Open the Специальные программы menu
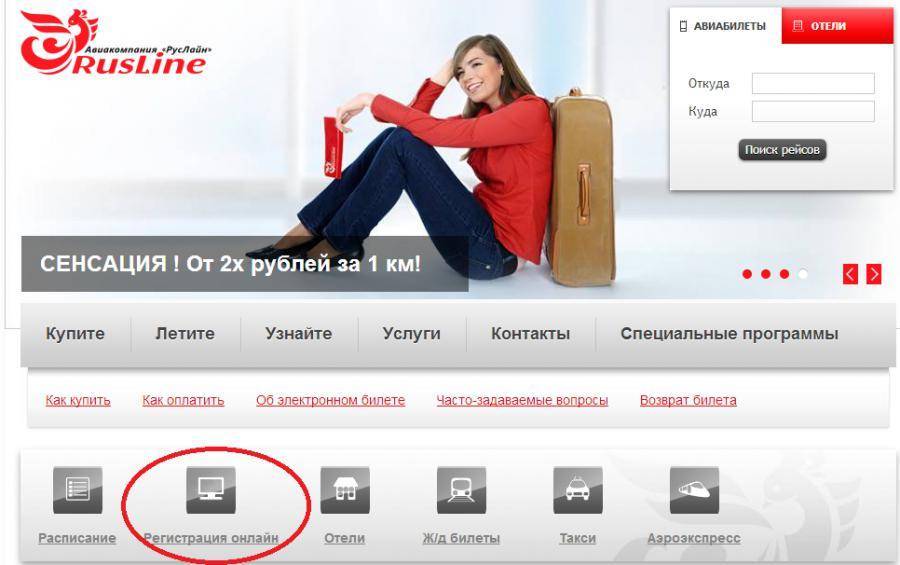 pyautogui.click(x=729, y=334)
